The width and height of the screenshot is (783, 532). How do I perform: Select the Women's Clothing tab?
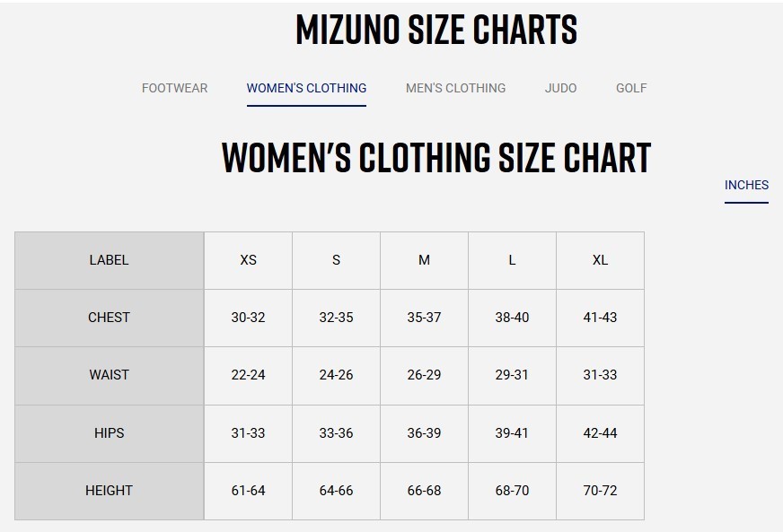click(306, 88)
